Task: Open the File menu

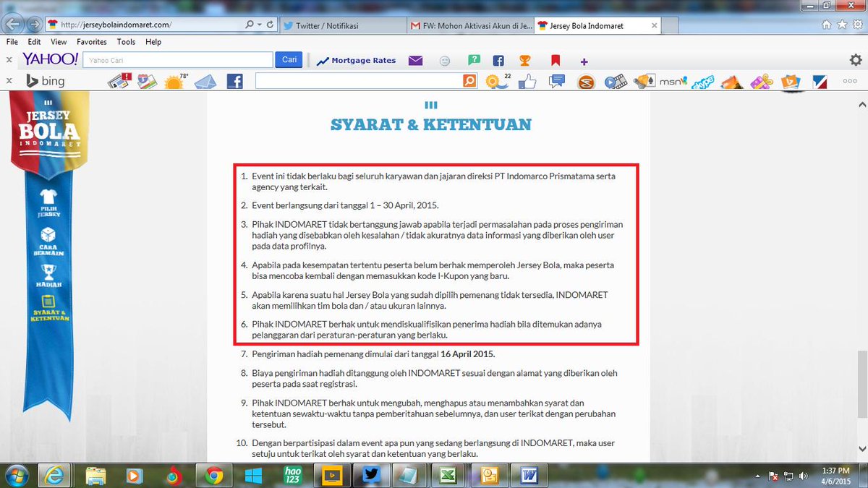Action: tap(12, 42)
